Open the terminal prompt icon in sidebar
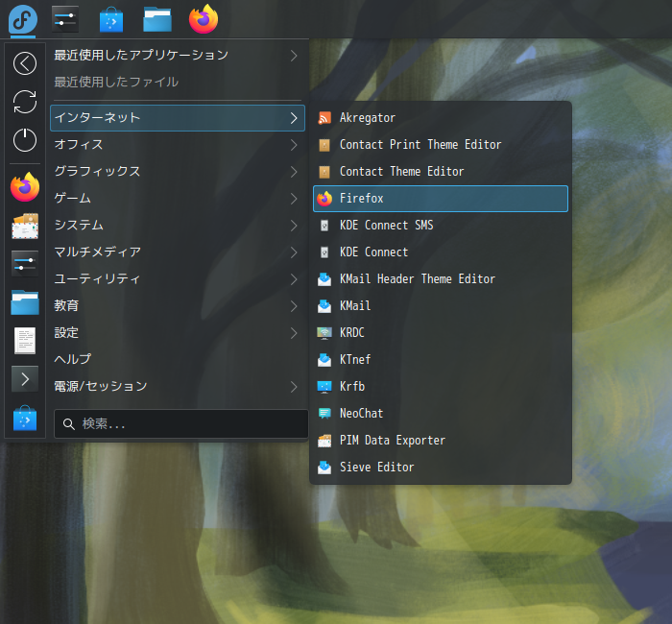This screenshot has height=624, width=672. (25, 379)
